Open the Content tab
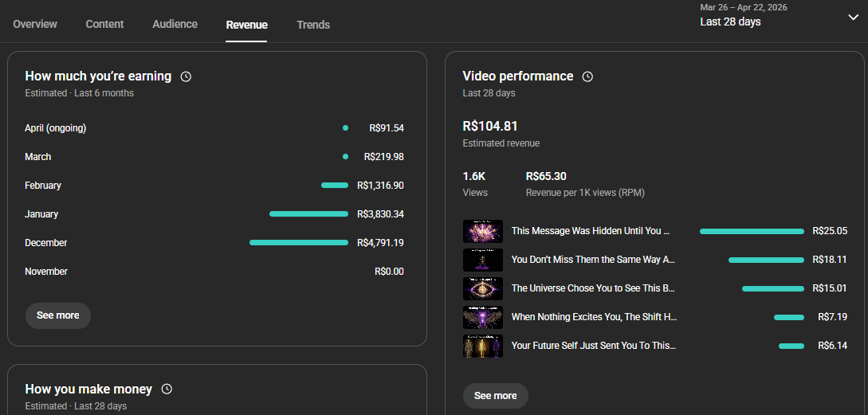868x415 pixels. click(104, 24)
